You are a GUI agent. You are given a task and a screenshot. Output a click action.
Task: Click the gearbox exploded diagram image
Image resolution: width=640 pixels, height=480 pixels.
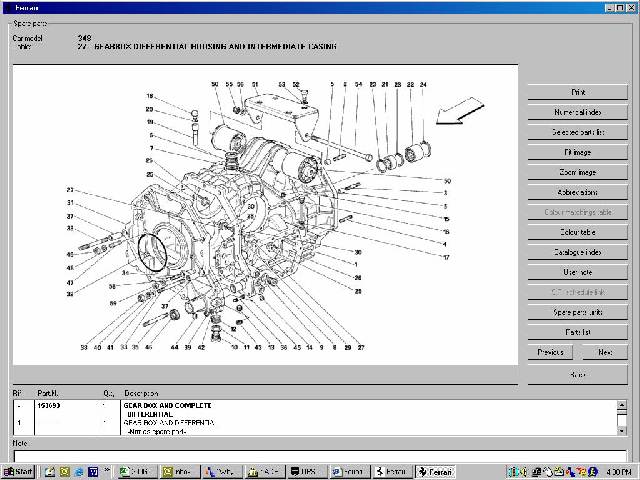[265, 215]
